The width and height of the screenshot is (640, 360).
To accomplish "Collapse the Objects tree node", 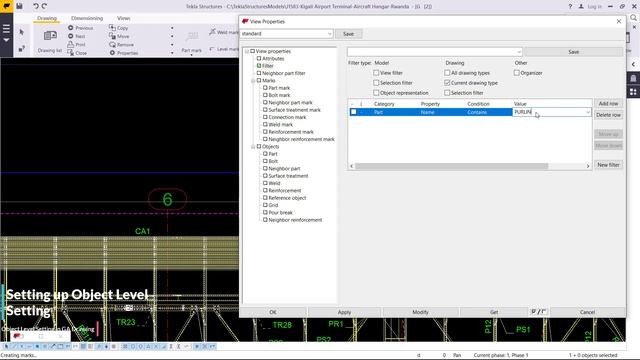I will [253, 147].
